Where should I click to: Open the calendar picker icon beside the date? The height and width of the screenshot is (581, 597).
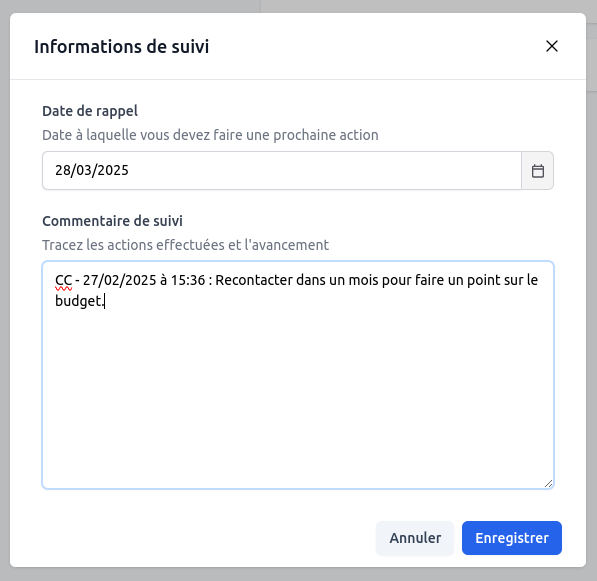pos(537,171)
